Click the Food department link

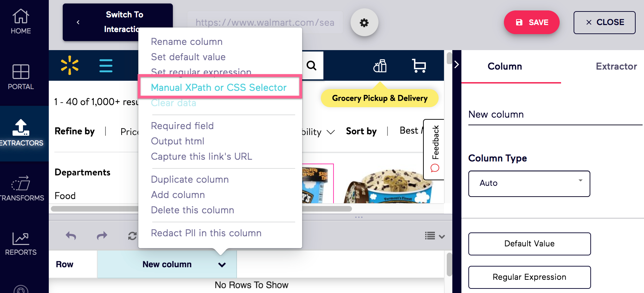tap(65, 196)
